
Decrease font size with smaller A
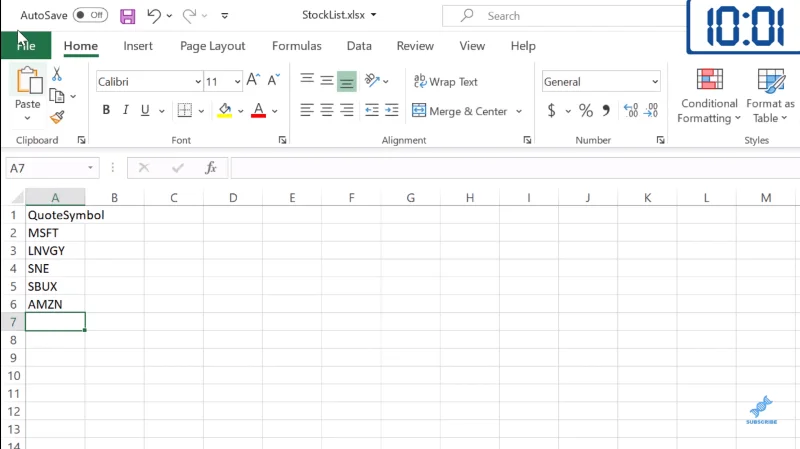click(274, 80)
